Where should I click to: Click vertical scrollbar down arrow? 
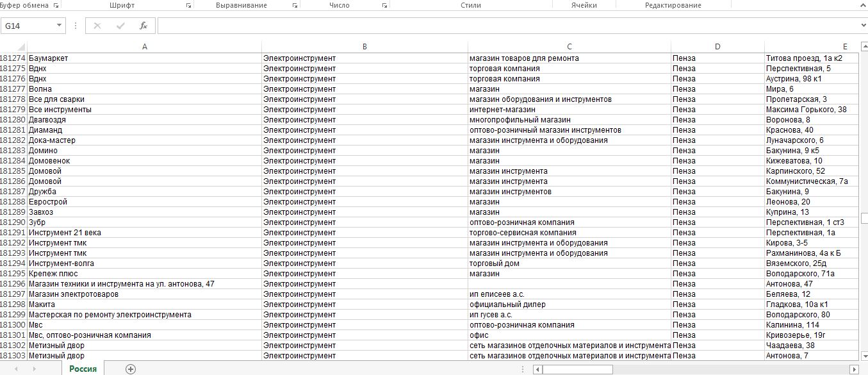(x=864, y=356)
